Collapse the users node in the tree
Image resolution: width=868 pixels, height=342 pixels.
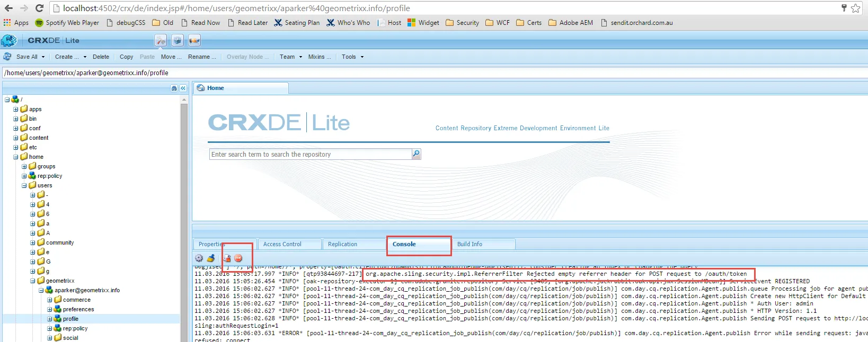pyautogui.click(x=24, y=186)
